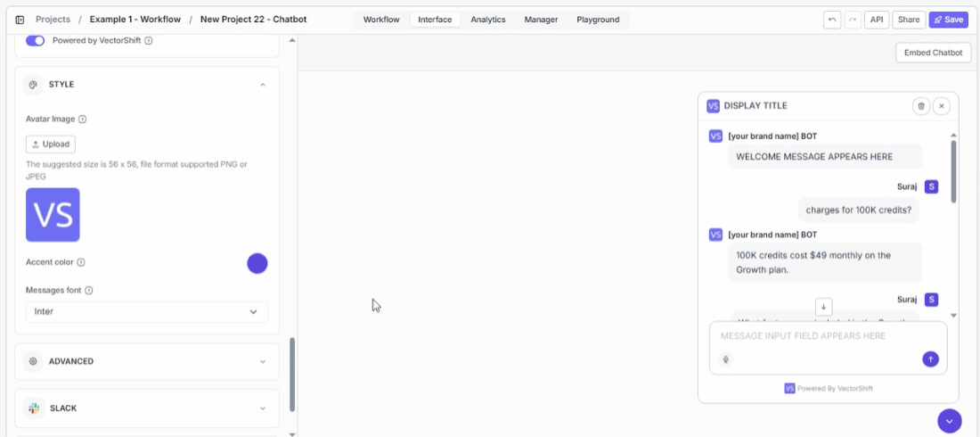The width and height of the screenshot is (980, 437).
Task: Toggle the sidebar panel icon
Action: (20, 20)
